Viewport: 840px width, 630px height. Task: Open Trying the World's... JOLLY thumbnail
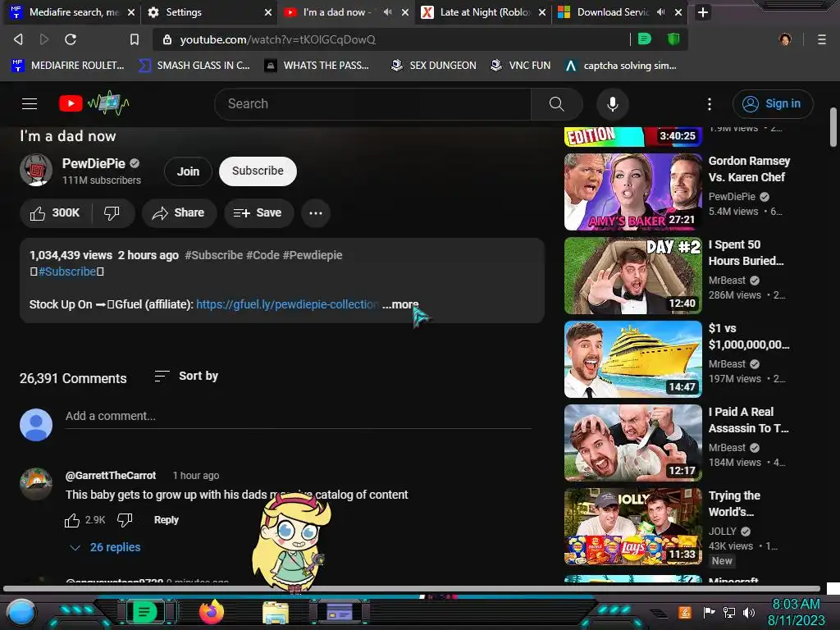632,527
